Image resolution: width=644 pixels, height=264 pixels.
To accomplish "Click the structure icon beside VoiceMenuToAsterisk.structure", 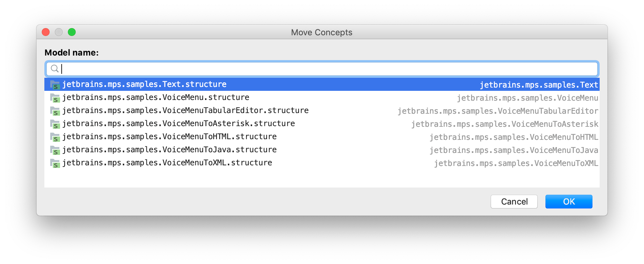I will (x=55, y=124).
